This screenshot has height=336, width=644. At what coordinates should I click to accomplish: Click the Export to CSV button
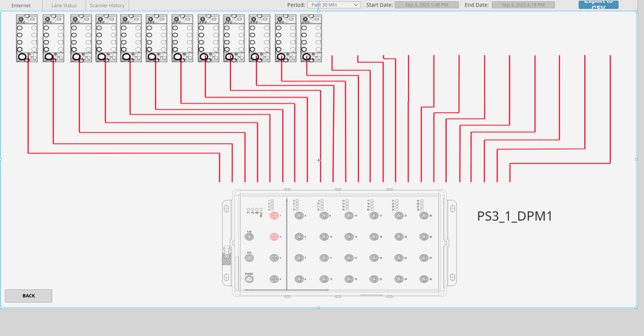598,4
